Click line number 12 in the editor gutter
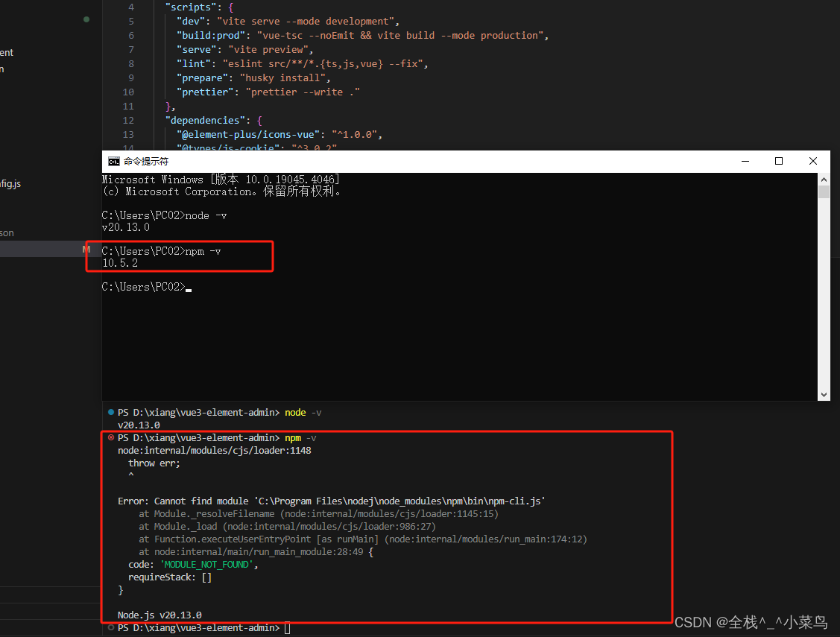This screenshot has width=840, height=637. coord(128,120)
